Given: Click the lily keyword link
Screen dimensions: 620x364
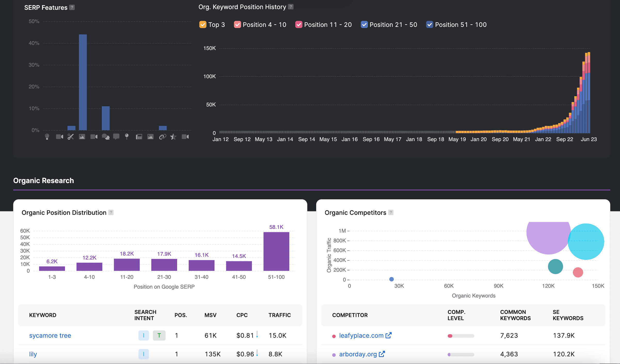Looking at the screenshot, I should (x=33, y=354).
